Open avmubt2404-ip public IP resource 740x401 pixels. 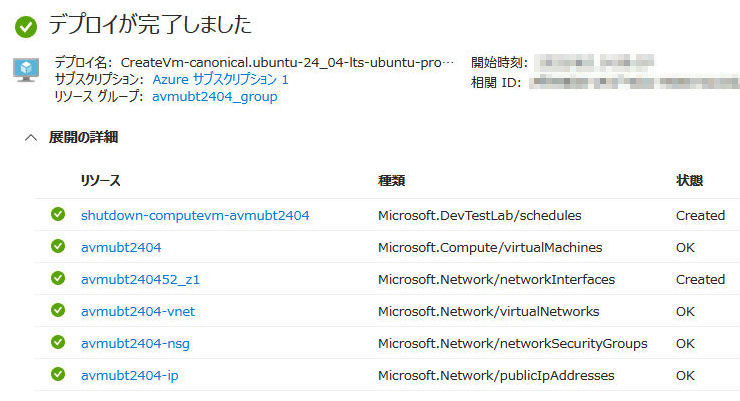[129, 376]
